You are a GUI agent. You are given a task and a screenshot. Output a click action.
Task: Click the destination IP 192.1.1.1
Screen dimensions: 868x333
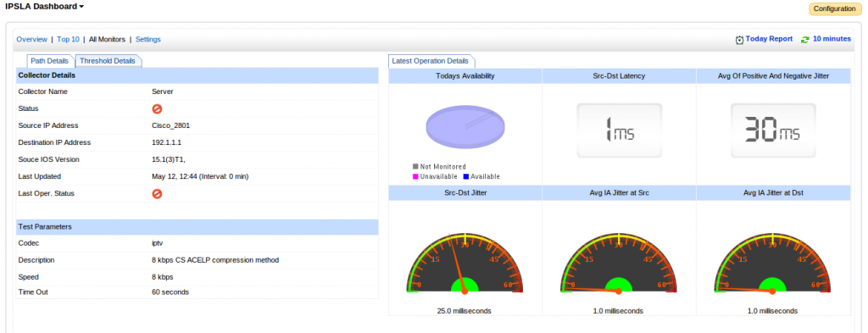[167, 142]
